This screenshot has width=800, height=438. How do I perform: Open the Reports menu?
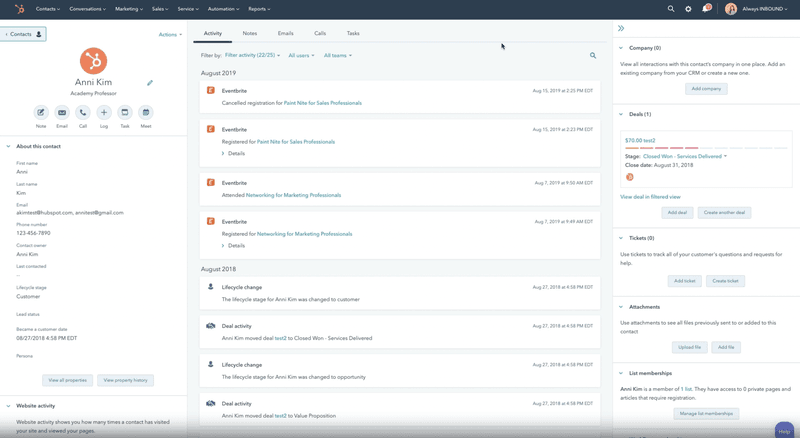(x=259, y=9)
